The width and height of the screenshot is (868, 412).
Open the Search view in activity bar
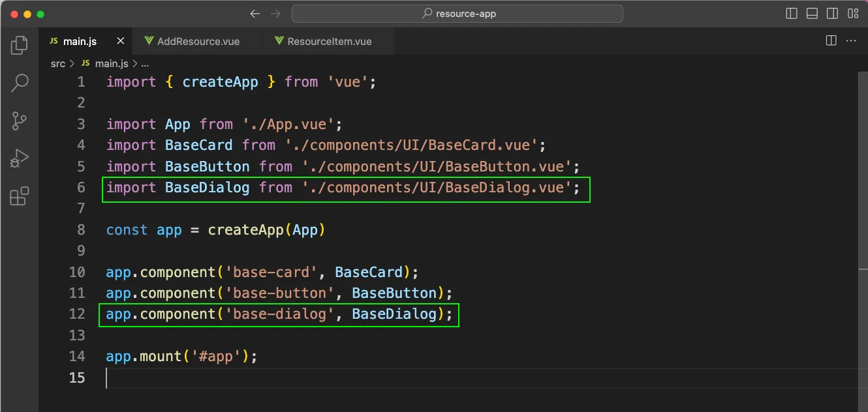coord(20,83)
